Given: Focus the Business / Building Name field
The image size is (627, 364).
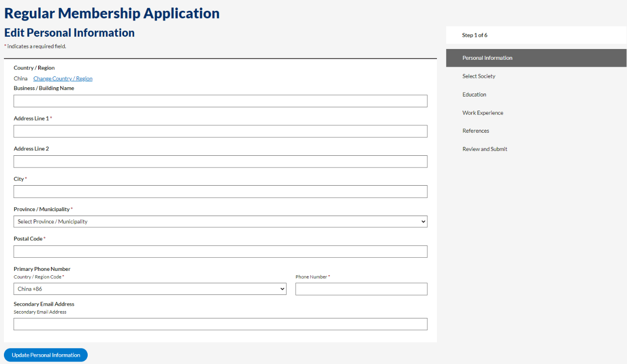Looking at the screenshot, I should [220, 101].
